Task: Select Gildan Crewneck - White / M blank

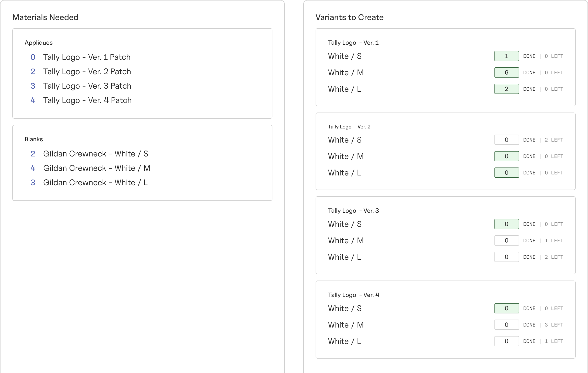Action: point(96,168)
